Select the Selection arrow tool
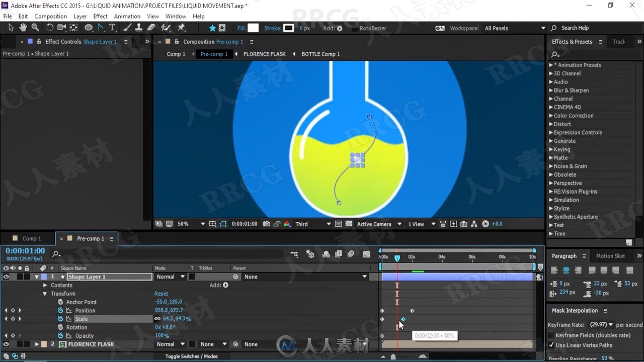This screenshot has width=644, height=362. point(11,28)
